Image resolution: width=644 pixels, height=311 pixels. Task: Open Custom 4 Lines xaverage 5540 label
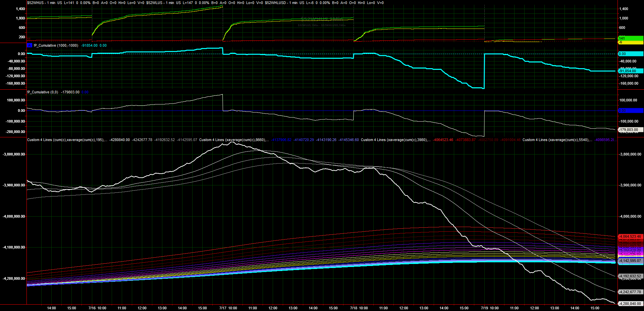[557, 140]
